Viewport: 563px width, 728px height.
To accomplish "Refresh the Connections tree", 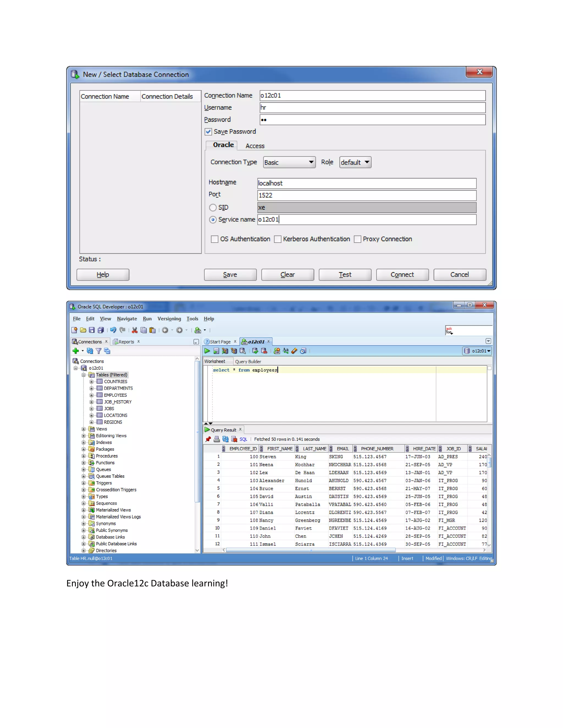I will pos(90,351).
